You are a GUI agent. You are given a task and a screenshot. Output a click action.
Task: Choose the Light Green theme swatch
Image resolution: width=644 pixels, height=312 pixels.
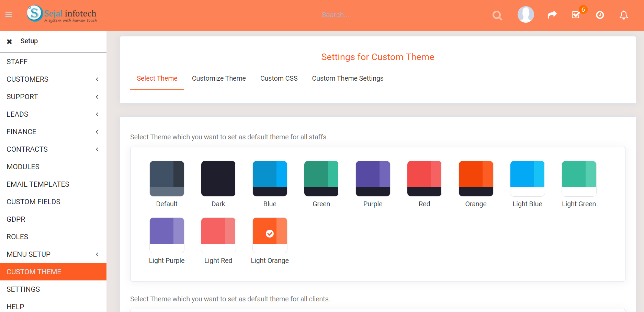click(579, 179)
